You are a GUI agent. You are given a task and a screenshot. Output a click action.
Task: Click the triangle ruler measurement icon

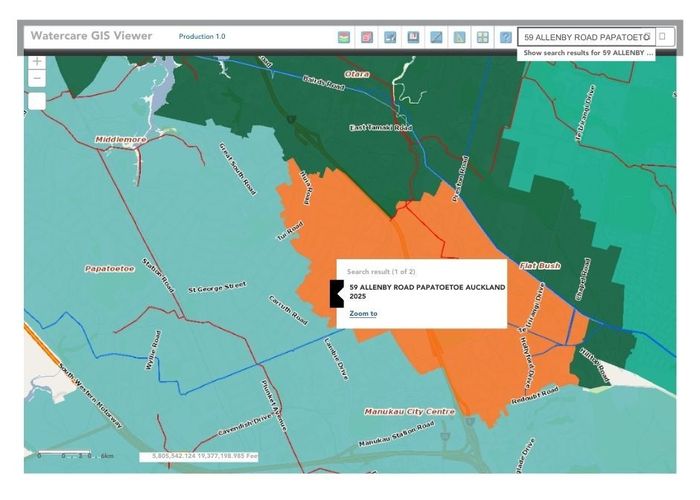pyautogui.click(x=460, y=37)
